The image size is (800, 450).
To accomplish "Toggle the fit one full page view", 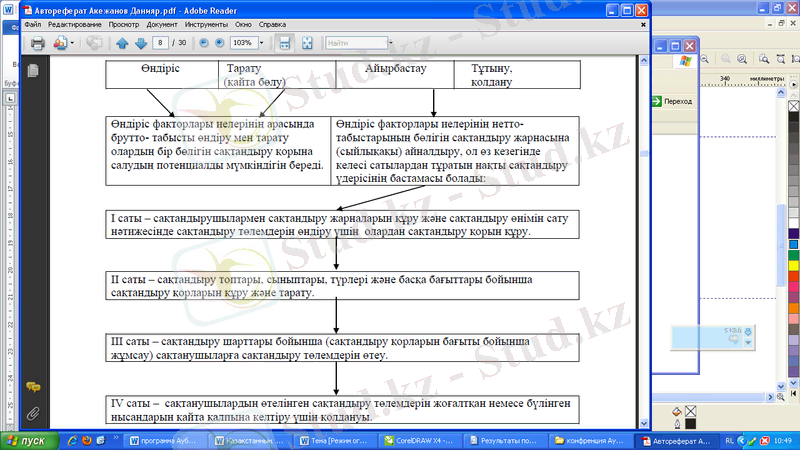I will pos(307,43).
